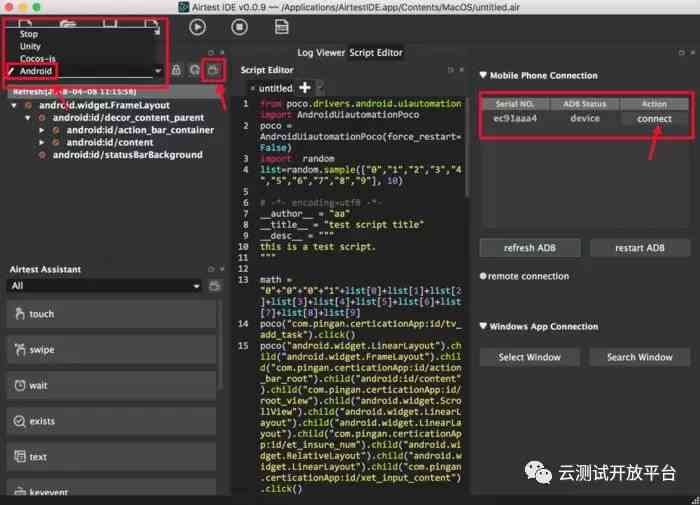Click code line 10 'this is a test script.'
This screenshot has height=505, width=700.
point(318,246)
